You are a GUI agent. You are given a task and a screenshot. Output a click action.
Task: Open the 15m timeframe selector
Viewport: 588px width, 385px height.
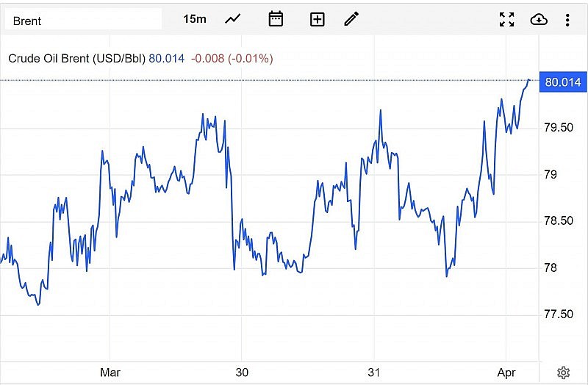[x=195, y=19]
